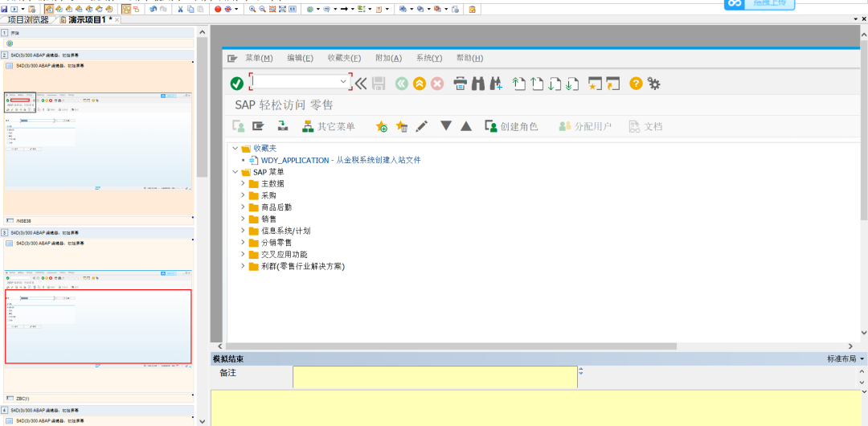Click the Undo arrow toolbar icon
This screenshot has width=868, height=426.
pyautogui.click(x=154, y=10)
